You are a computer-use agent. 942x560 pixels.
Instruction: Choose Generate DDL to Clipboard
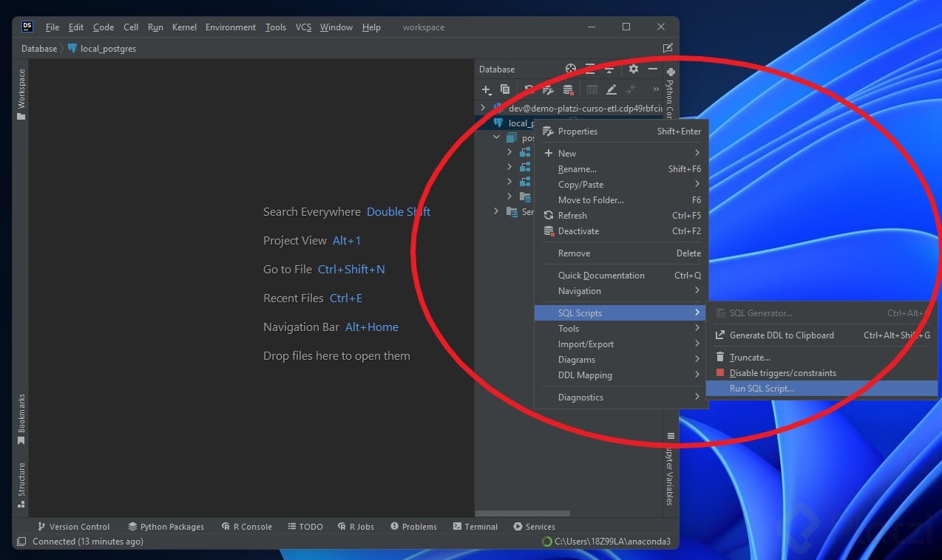[821, 335]
